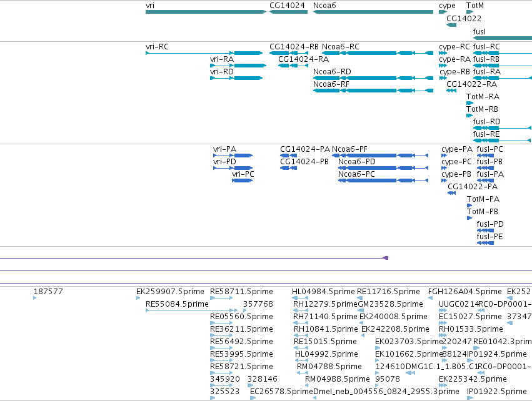This screenshot has height=401, width=532.
Task: Select EST RM04788.5prime
Action: 303,373
